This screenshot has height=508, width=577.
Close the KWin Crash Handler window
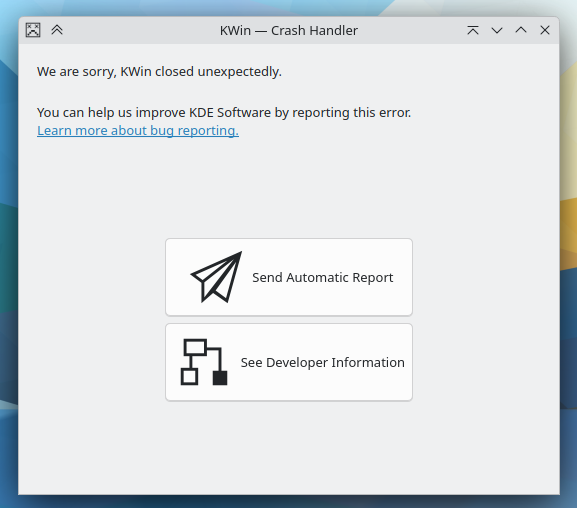pos(545,30)
